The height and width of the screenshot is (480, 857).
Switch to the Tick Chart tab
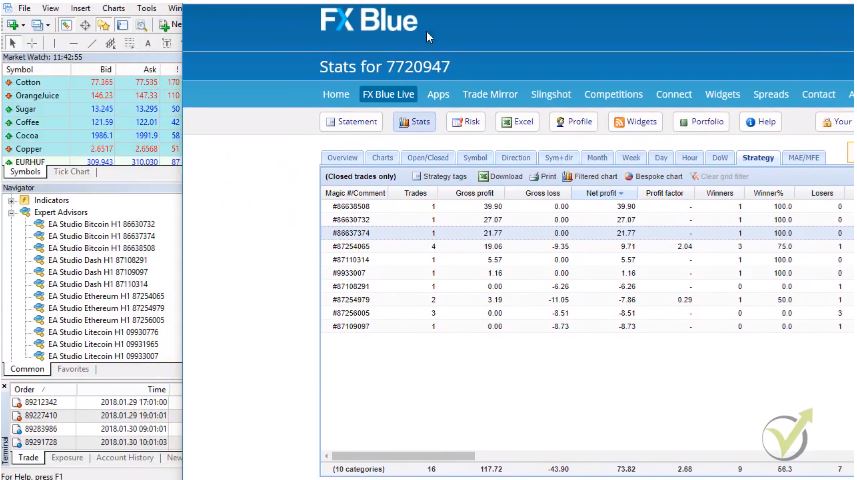71,172
